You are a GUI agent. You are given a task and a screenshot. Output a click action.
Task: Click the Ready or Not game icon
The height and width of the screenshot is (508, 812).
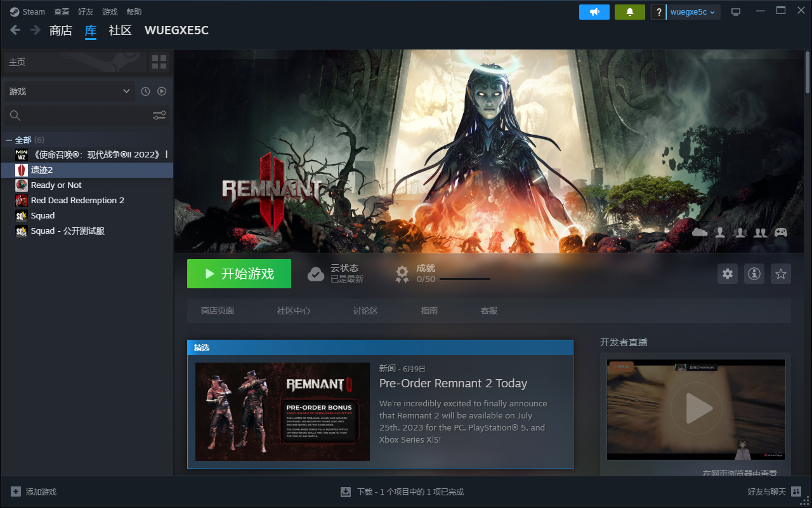(22, 185)
